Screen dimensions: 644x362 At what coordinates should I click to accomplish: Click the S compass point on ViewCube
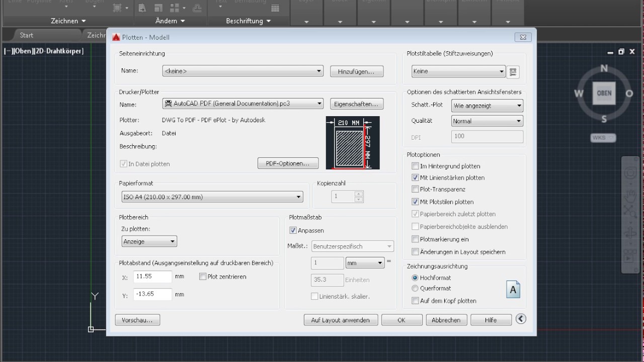tap(604, 119)
